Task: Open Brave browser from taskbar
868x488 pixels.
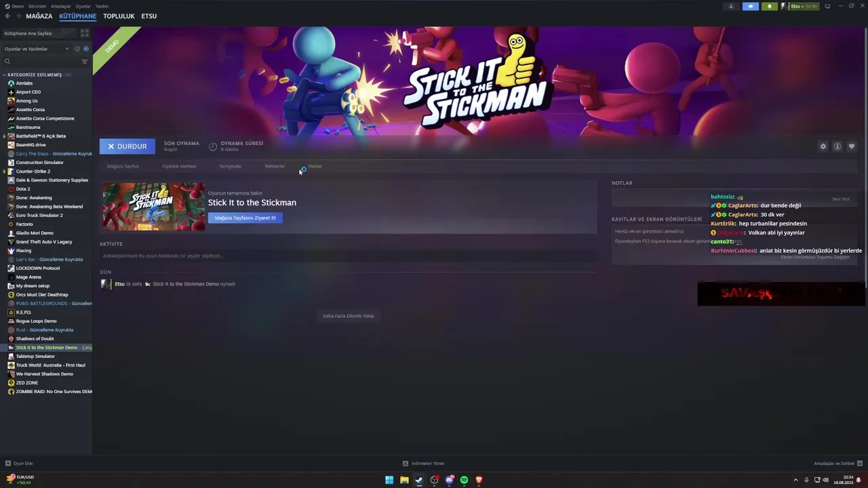Action: (479, 480)
